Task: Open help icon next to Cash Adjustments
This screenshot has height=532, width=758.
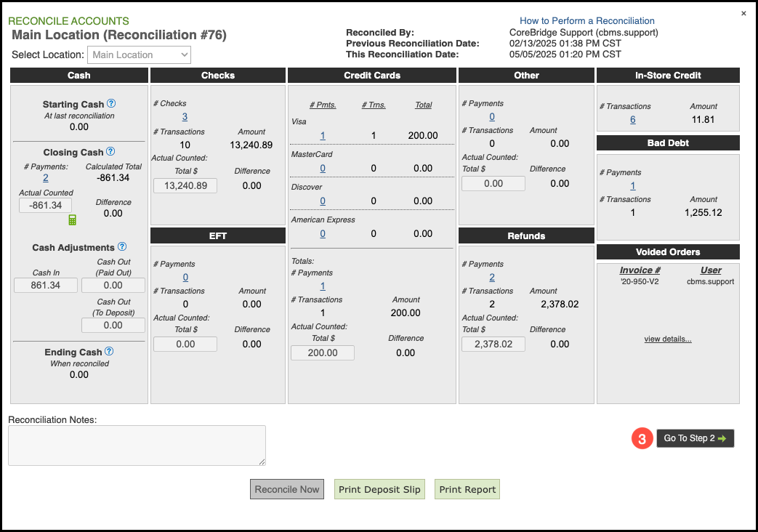Action: click(122, 246)
